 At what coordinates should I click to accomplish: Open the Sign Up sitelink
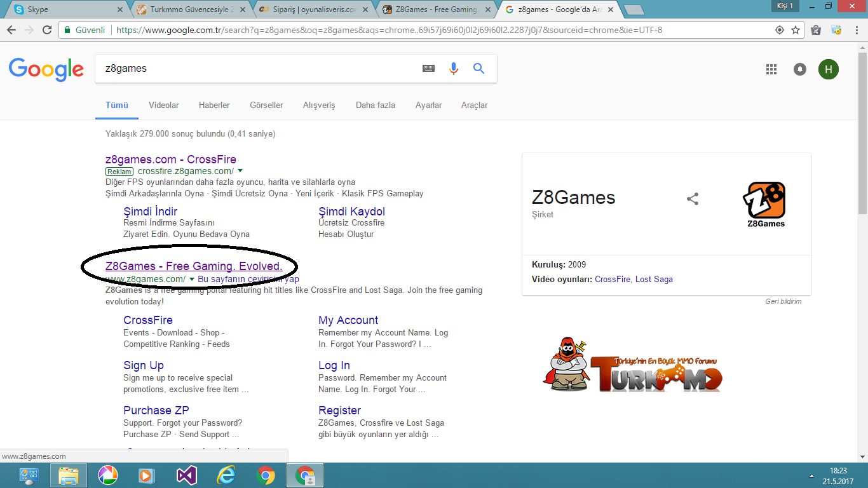tap(144, 365)
